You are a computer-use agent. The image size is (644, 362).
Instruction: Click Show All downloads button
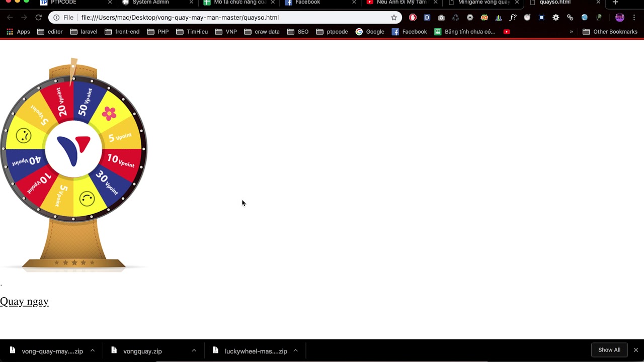609,350
